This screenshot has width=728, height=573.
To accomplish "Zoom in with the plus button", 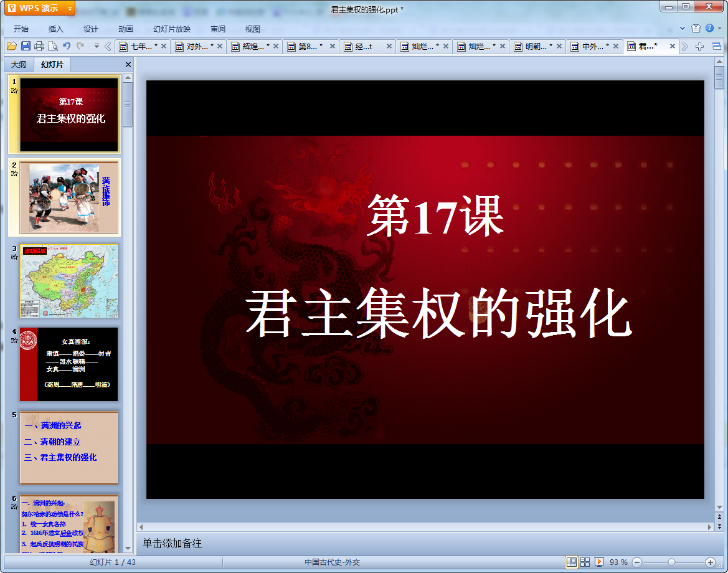I will pyautogui.click(x=711, y=562).
